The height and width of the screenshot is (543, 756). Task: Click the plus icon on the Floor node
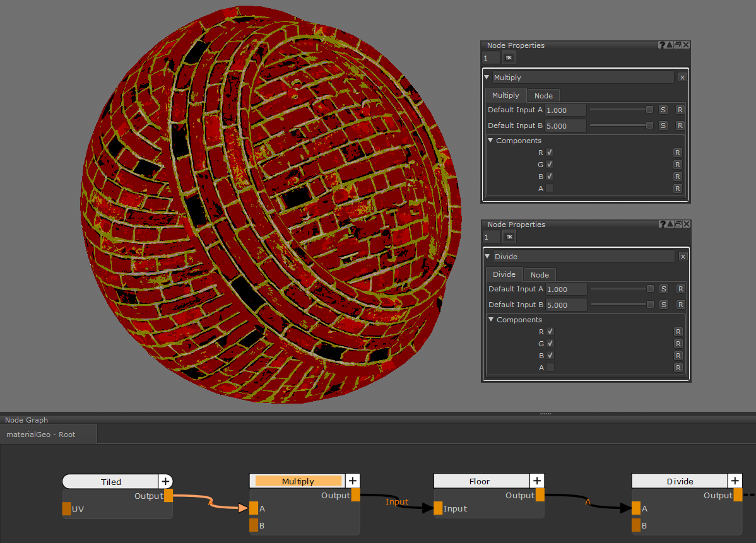click(536, 481)
